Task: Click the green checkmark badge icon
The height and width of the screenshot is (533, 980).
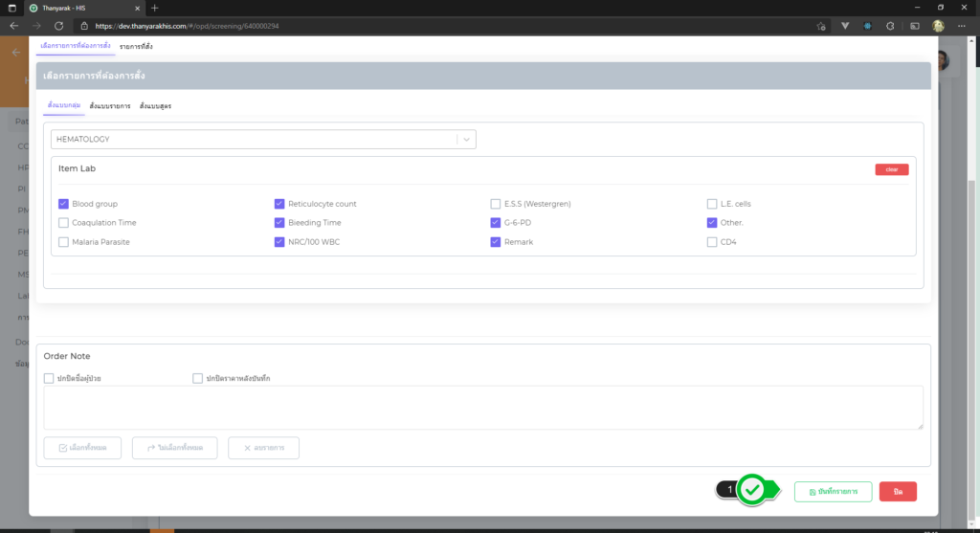Action: point(753,490)
